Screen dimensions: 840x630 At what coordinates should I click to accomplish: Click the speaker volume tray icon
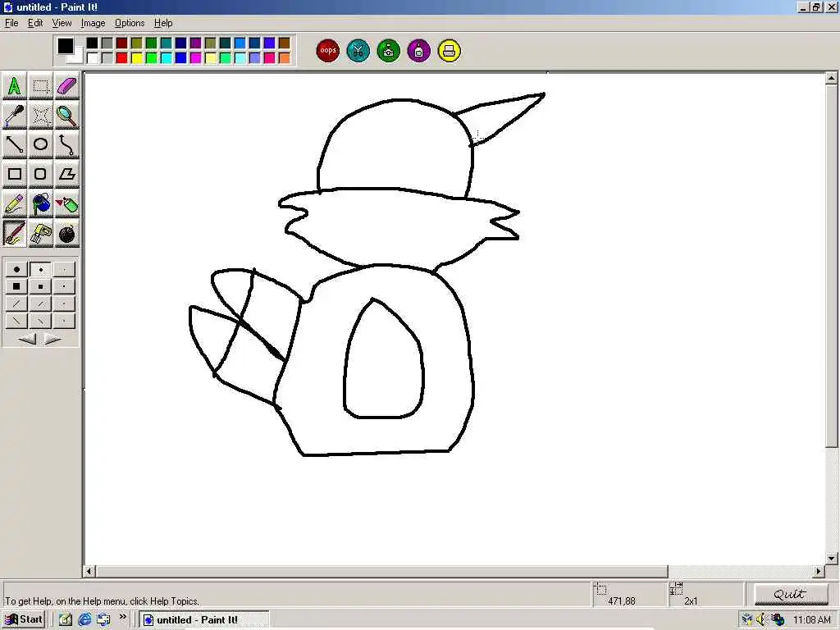click(761, 620)
